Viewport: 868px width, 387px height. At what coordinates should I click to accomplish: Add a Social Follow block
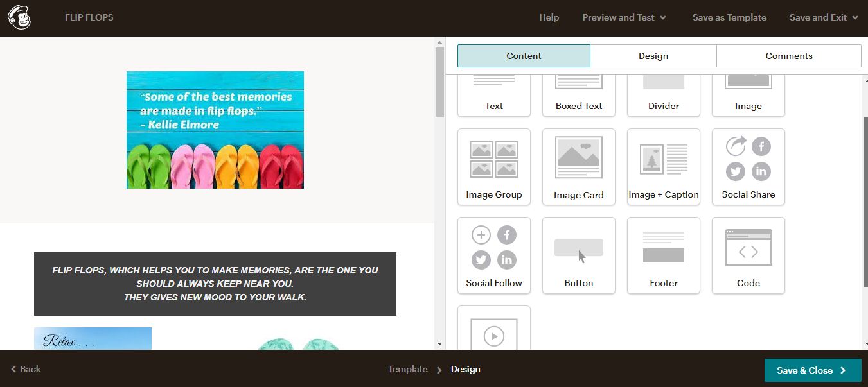(494, 255)
